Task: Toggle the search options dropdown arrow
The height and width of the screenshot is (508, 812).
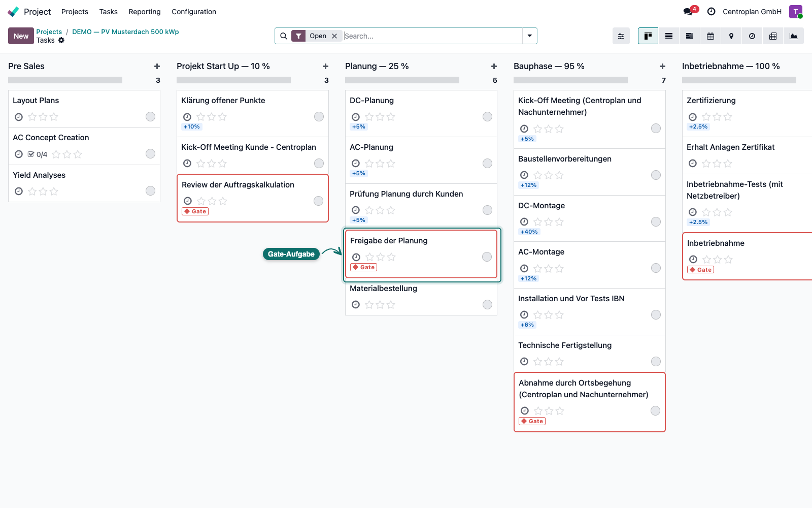Action: tap(530, 36)
